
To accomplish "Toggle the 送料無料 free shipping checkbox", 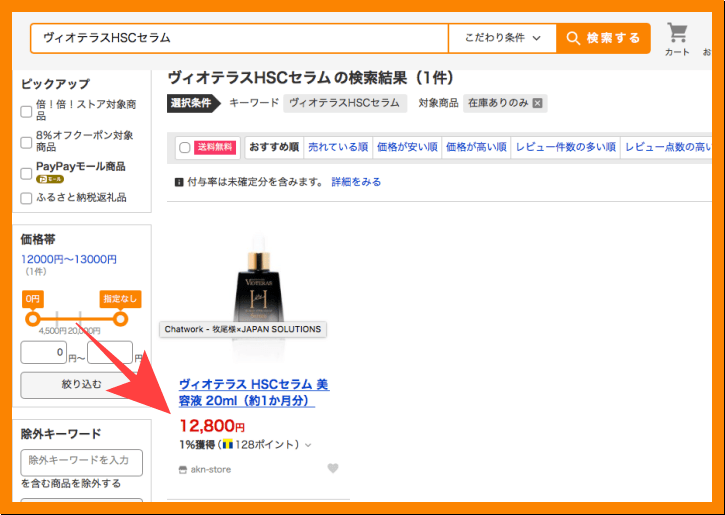I will 184,148.
